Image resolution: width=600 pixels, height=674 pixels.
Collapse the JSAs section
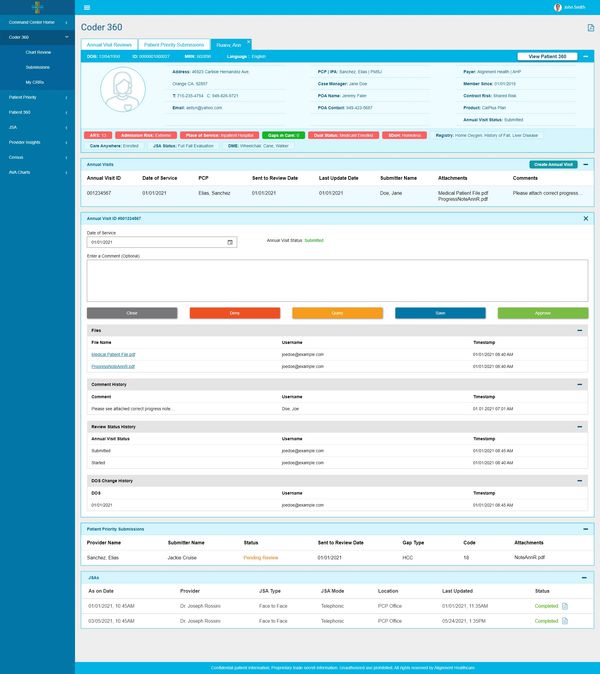click(x=584, y=578)
